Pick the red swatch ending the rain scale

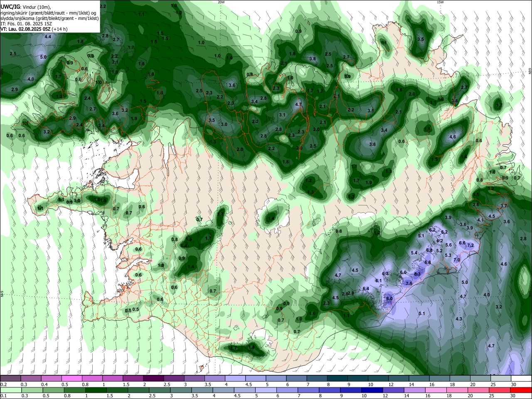point(521,390)
